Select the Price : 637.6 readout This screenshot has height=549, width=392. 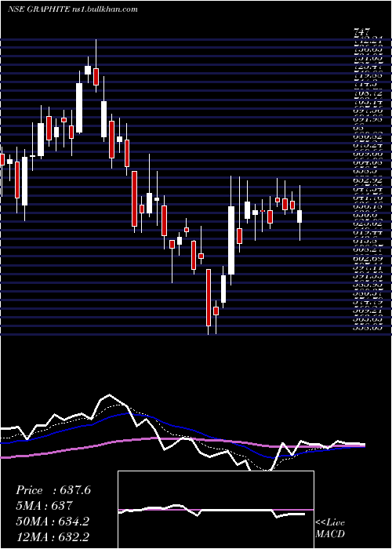pos(53,490)
